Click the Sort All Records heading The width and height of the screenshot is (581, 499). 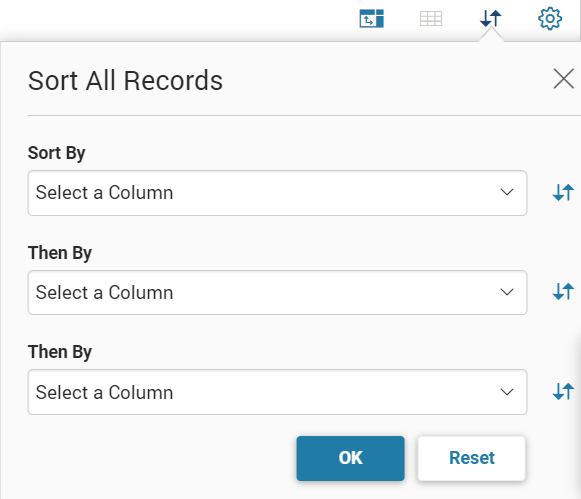tap(125, 81)
